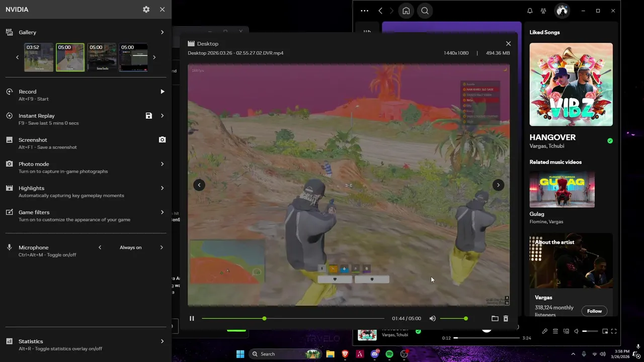The width and height of the screenshot is (644, 362).
Task: Toggle liked checkmark next to HANGOVER title
Action: click(x=610, y=141)
